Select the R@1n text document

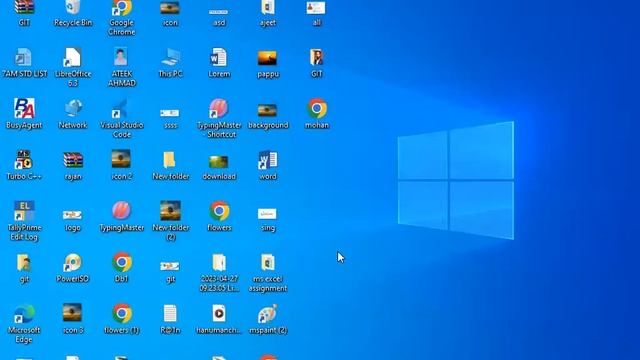pos(170,319)
